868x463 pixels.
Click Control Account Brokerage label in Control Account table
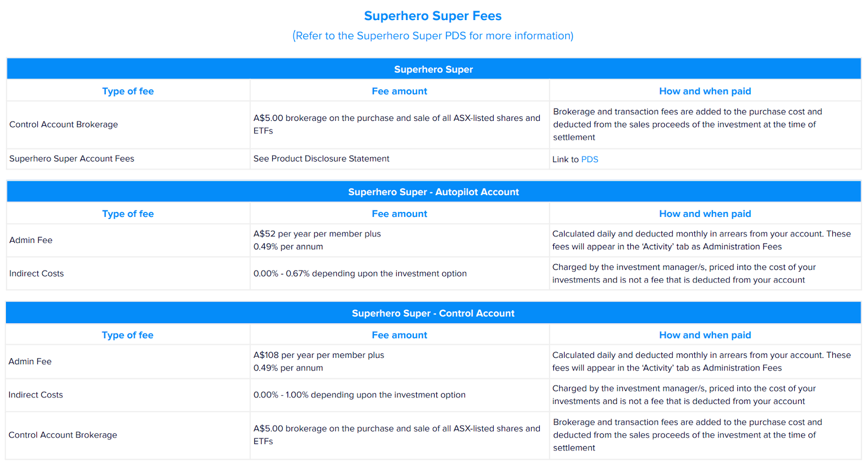coord(63,435)
